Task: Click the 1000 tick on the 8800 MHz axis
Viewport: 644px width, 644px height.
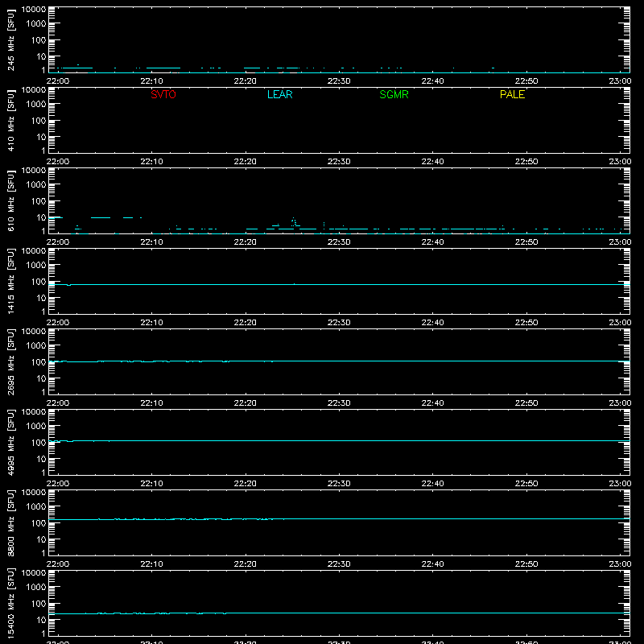Action: click(36, 507)
